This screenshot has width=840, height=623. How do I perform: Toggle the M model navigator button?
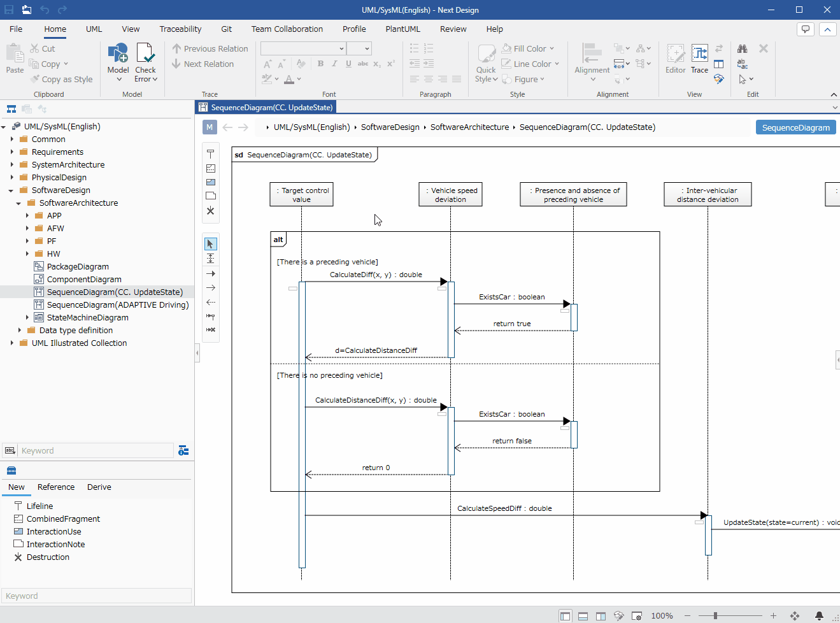coord(210,127)
